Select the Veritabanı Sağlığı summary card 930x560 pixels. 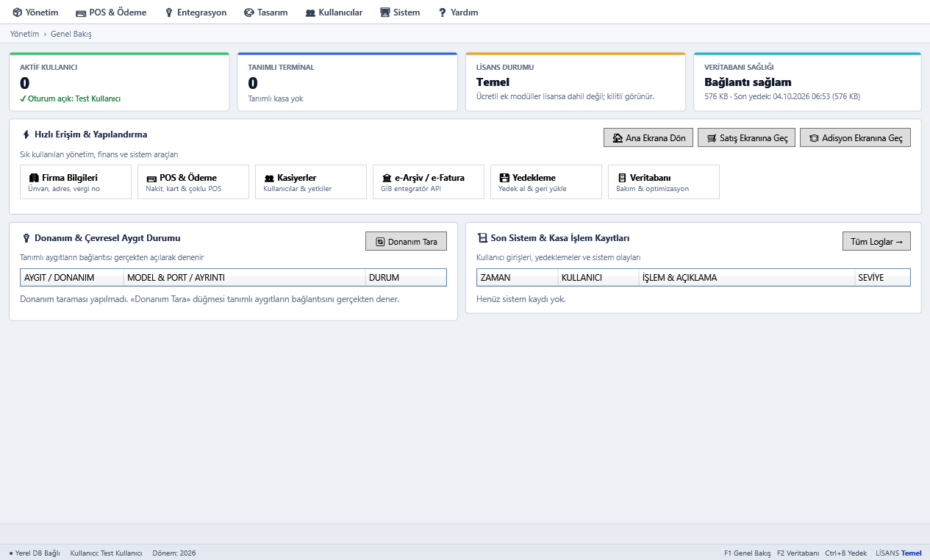pyautogui.click(x=807, y=82)
